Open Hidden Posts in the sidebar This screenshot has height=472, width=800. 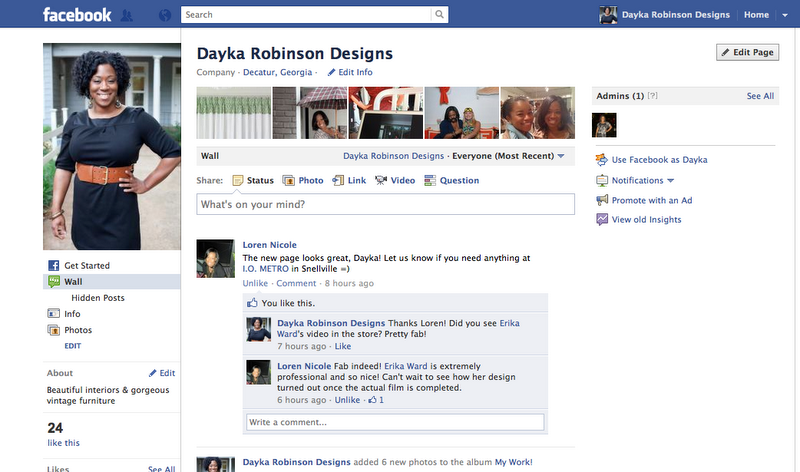point(98,298)
